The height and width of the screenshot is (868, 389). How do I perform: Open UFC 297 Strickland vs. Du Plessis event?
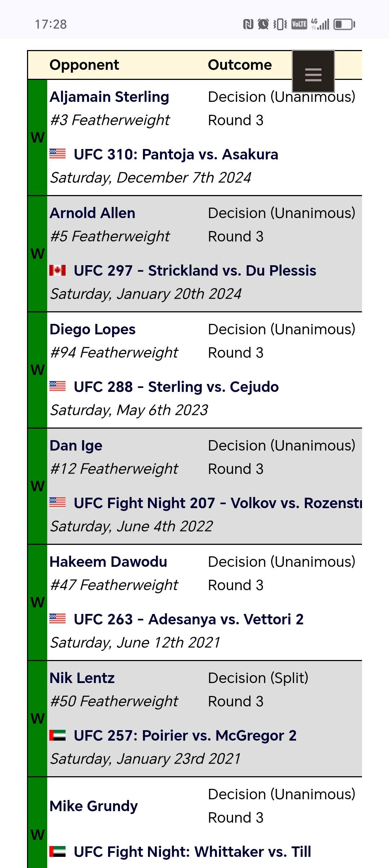[195, 271]
